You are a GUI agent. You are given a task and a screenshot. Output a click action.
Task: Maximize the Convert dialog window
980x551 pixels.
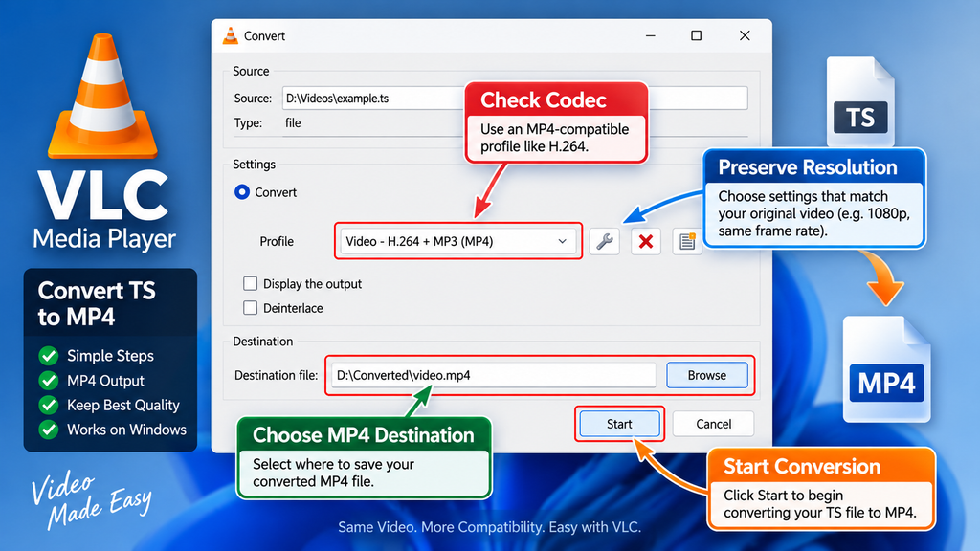(697, 35)
